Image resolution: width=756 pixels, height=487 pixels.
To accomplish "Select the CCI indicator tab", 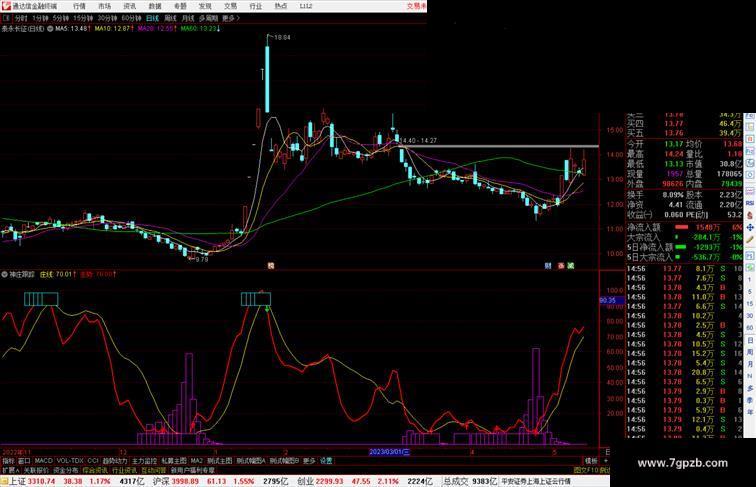I will tap(93, 461).
